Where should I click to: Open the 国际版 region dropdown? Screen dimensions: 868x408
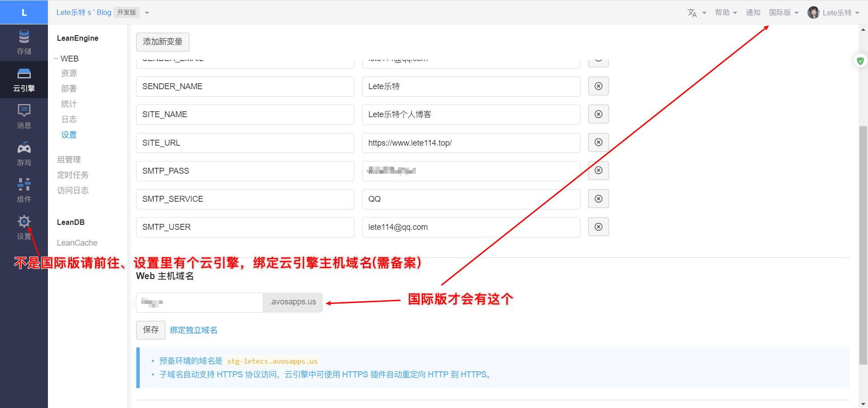point(783,13)
